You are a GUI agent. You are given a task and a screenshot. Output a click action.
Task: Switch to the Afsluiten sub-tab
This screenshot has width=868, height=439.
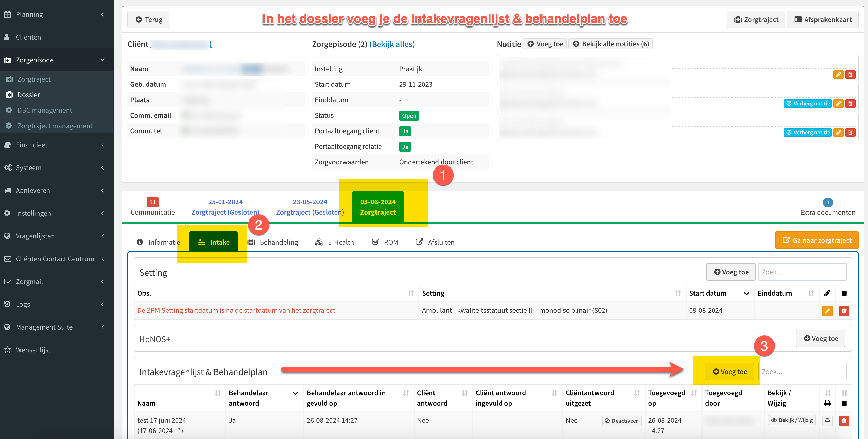tap(435, 242)
